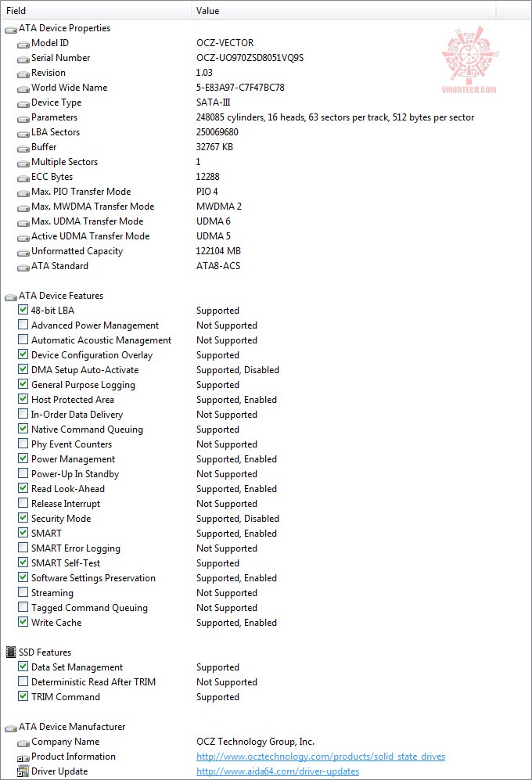Select the ATA Device Features section heading
The width and height of the screenshot is (532, 780).
pos(61,296)
